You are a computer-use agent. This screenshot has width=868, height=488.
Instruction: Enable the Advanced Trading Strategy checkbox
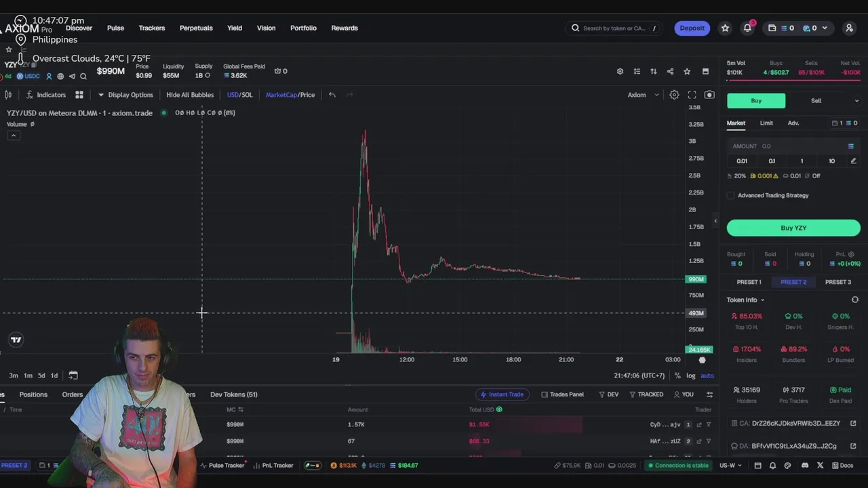730,195
